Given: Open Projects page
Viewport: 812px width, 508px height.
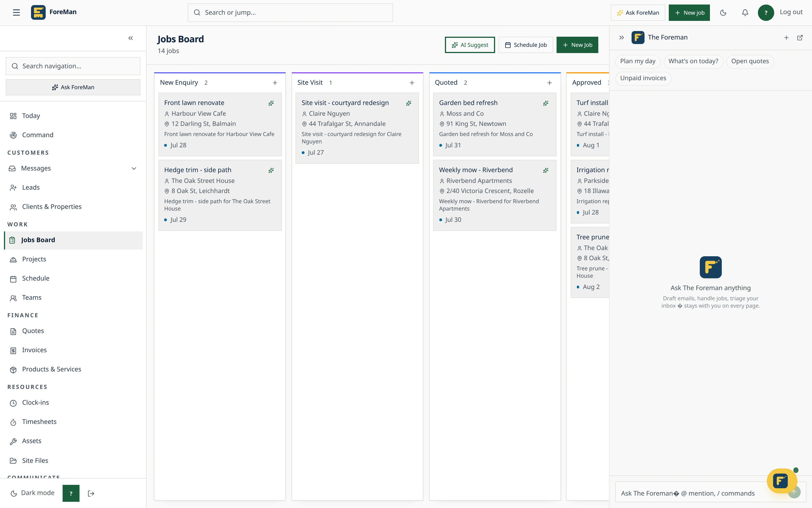Looking at the screenshot, I should tap(73, 259).
